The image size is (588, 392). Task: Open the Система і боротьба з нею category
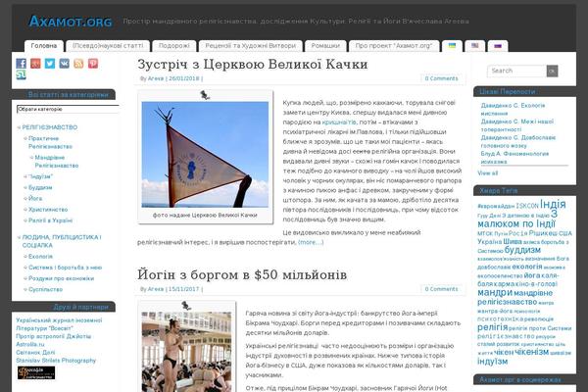coord(66,268)
